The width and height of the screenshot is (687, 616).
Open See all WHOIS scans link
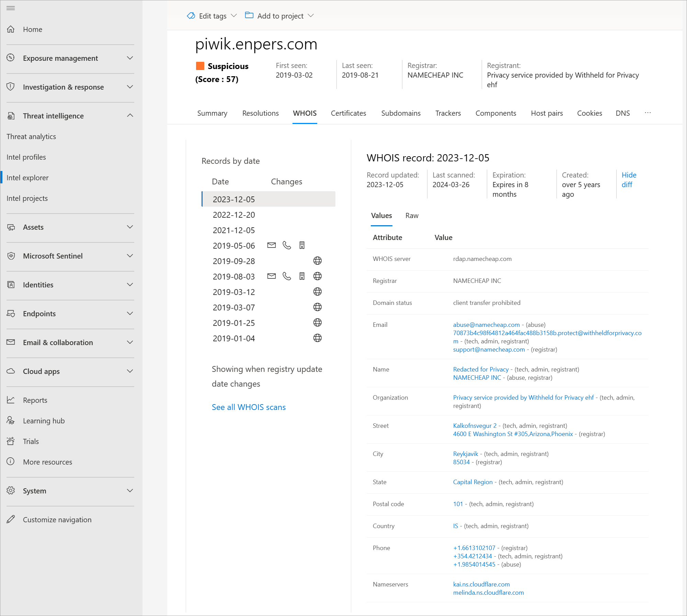[x=249, y=407]
